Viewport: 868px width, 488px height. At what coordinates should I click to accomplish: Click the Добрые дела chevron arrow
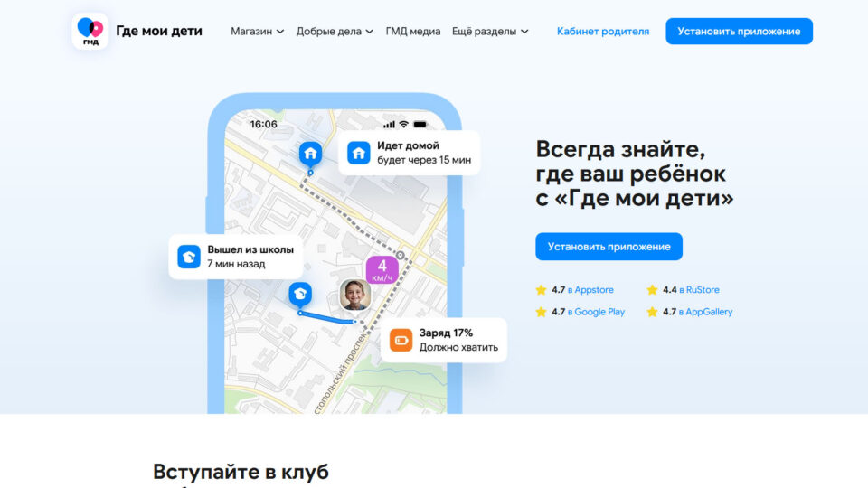point(369,32)
